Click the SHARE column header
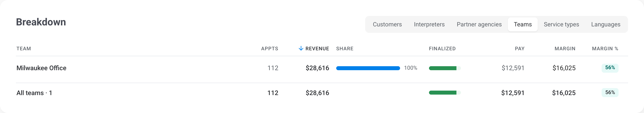This screenshot has width=644, height=113. click(x=344, y=49)
